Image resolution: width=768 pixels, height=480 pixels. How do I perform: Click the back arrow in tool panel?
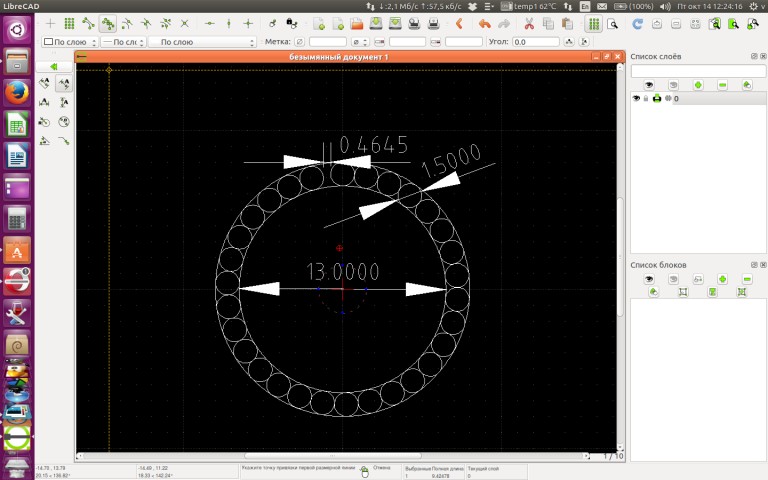point(54,66)
